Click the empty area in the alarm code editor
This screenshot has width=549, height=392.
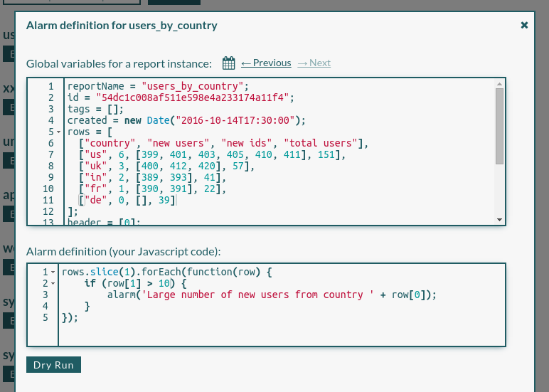pyautogui.click(x=282, y=334)
